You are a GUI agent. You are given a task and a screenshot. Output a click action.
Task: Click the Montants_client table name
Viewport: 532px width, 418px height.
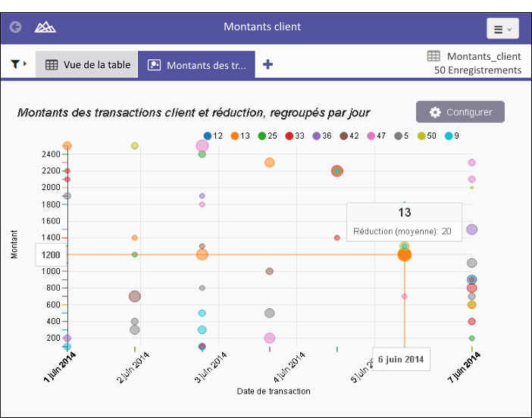[x=483, y=56]
